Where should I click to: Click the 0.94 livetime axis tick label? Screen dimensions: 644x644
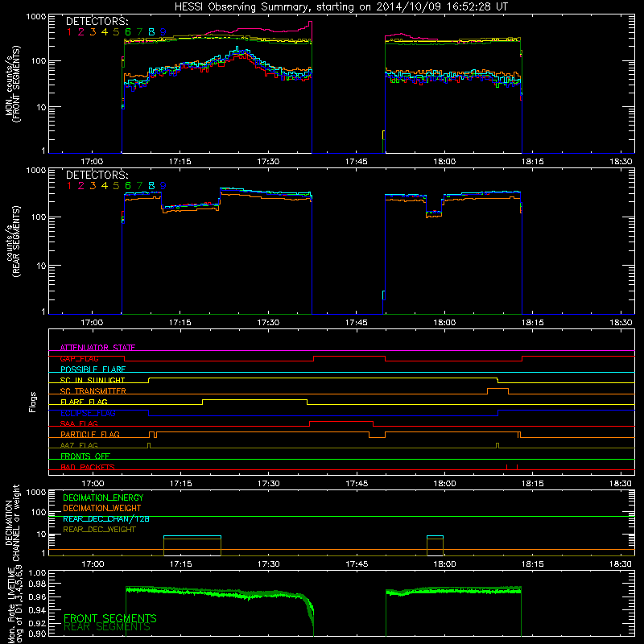[37, 610]
